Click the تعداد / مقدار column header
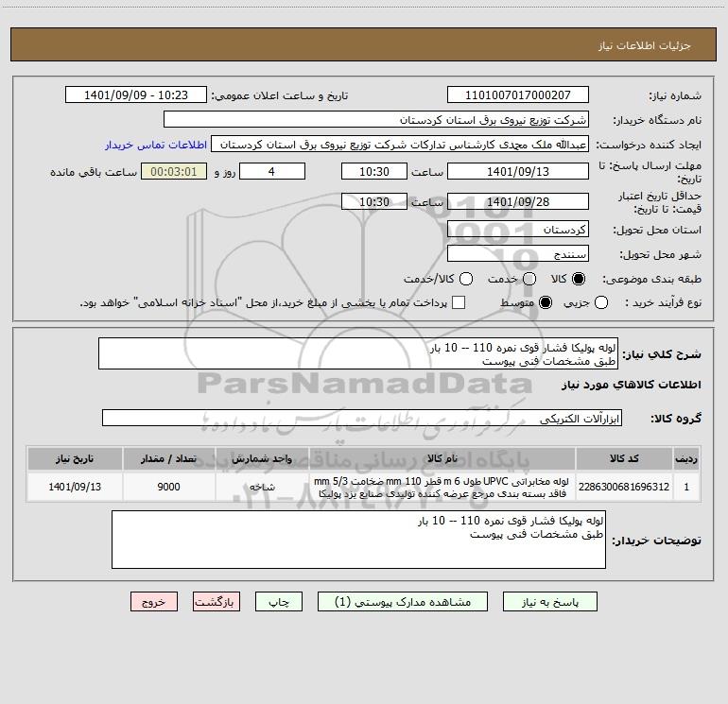This screenshot has height=704, width=728. (168, 458)
